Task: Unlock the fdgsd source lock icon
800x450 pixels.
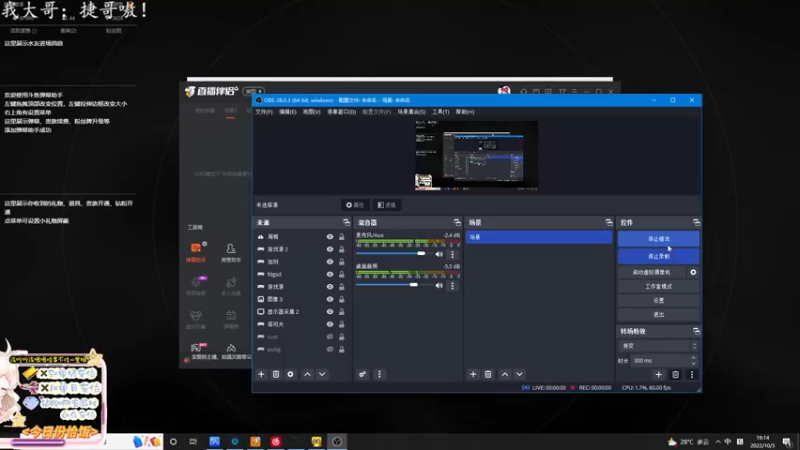Action: pos(341,274)
